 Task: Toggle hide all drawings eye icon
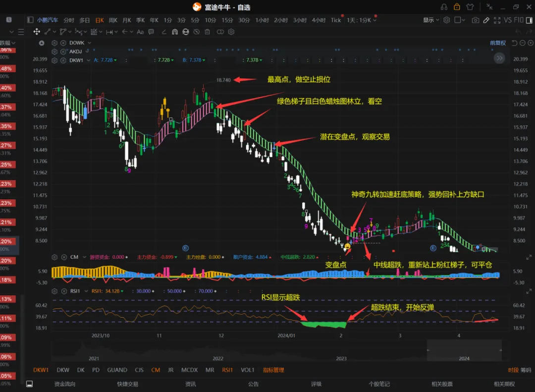[x=197, y=32]
